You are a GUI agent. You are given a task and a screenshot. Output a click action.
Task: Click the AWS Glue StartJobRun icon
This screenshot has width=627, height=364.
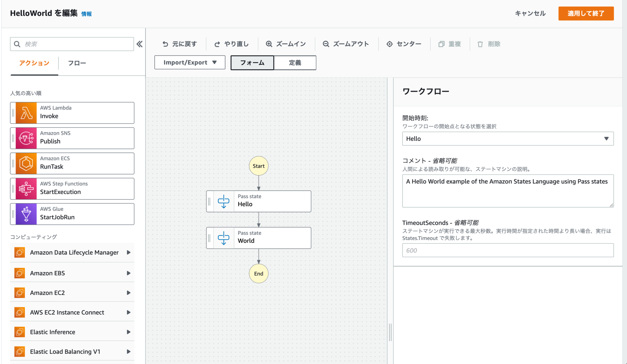click(26, 214)
